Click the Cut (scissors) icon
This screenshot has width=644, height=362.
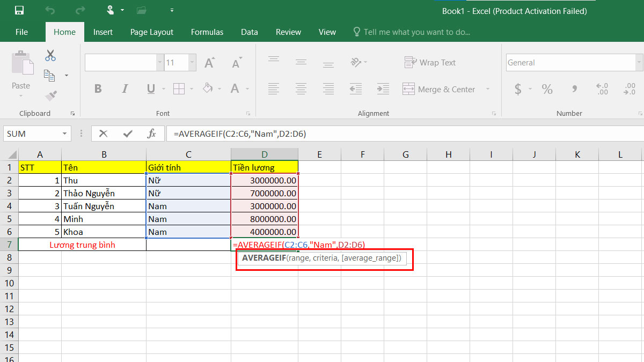[x=50, y=55]
